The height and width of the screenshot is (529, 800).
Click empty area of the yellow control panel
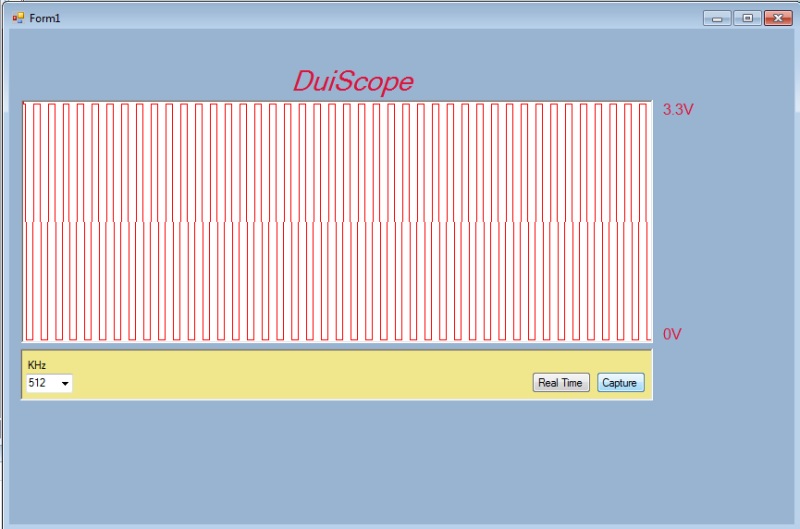point(300,375)
